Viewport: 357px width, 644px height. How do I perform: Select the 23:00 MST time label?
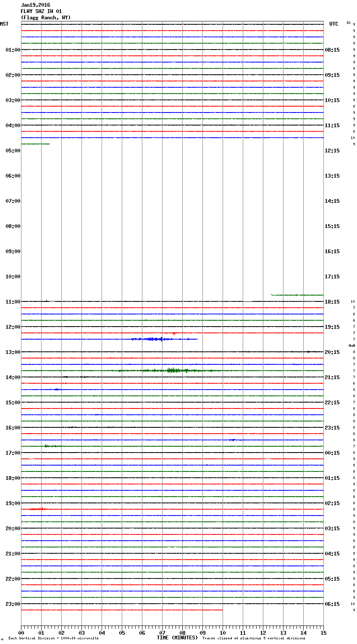pyautogui.click(x=13, y=604)
